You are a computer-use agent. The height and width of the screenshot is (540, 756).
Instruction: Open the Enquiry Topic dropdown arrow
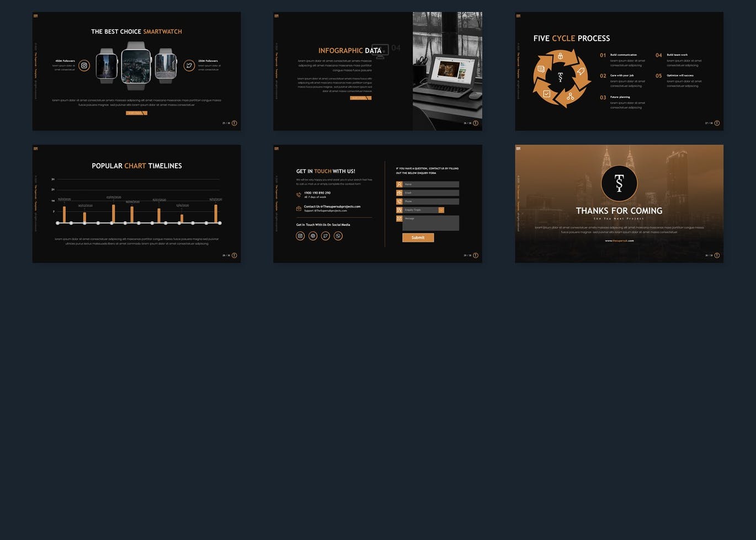(x=441, y=210)
